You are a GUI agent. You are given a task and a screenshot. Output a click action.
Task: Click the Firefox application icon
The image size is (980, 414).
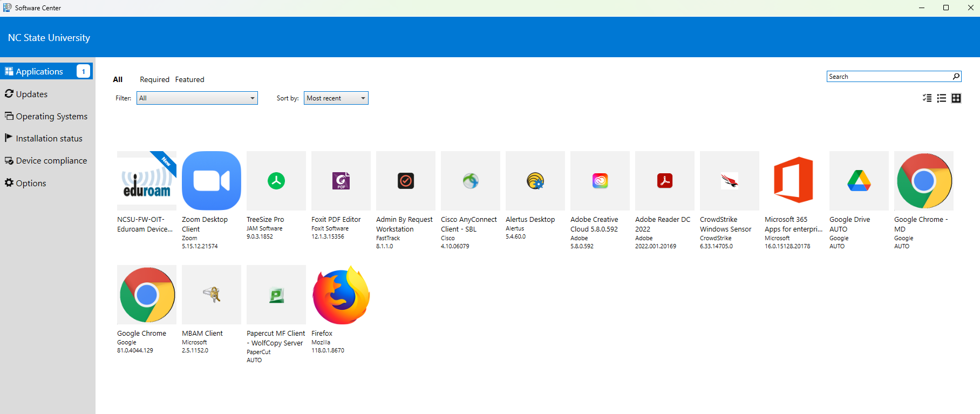click(341, 295)
